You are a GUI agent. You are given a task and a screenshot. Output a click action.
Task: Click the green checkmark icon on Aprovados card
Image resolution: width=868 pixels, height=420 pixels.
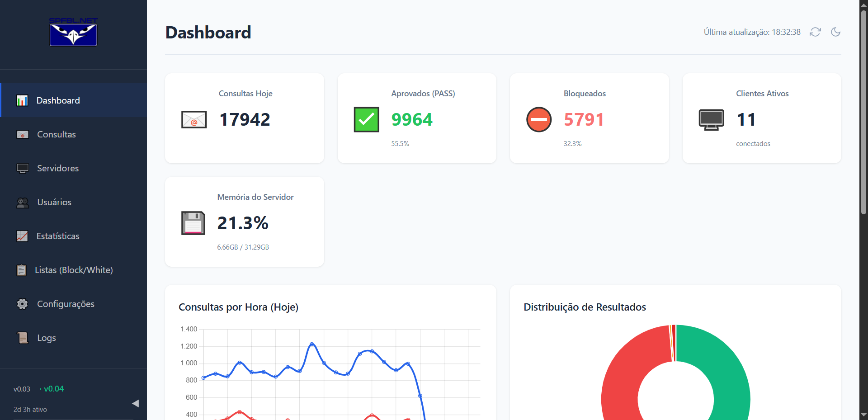367,120
